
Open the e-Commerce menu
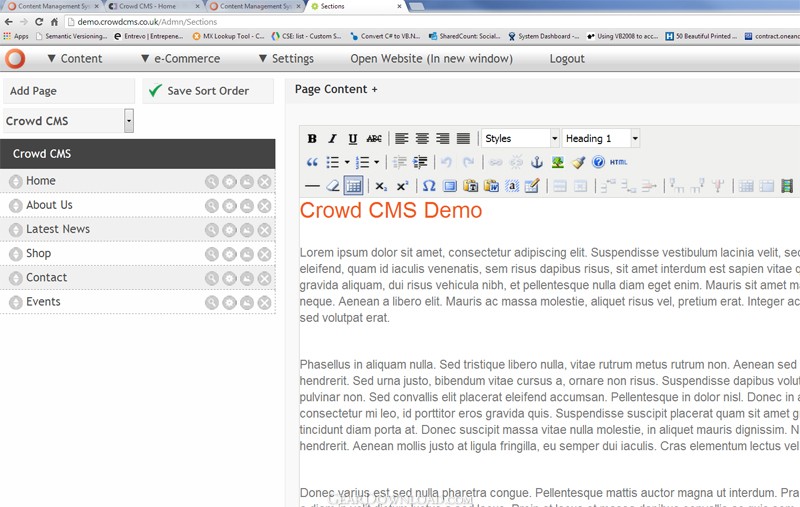181,59
